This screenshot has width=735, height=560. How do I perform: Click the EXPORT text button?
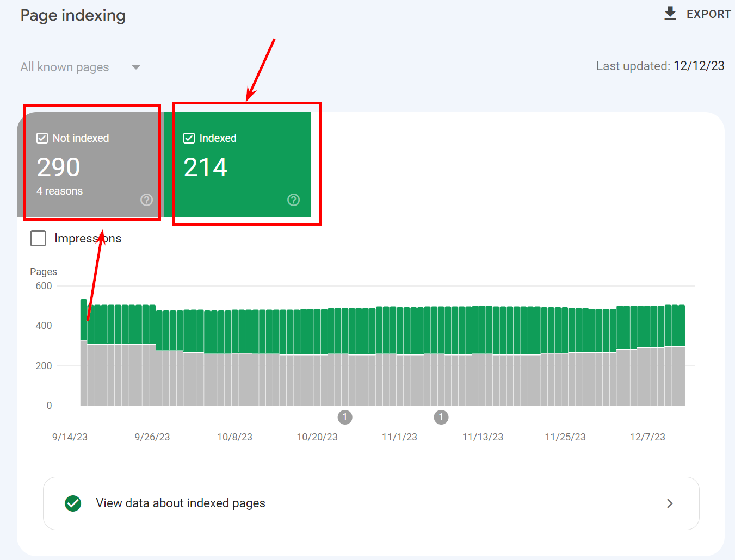[x=708, y=14]
